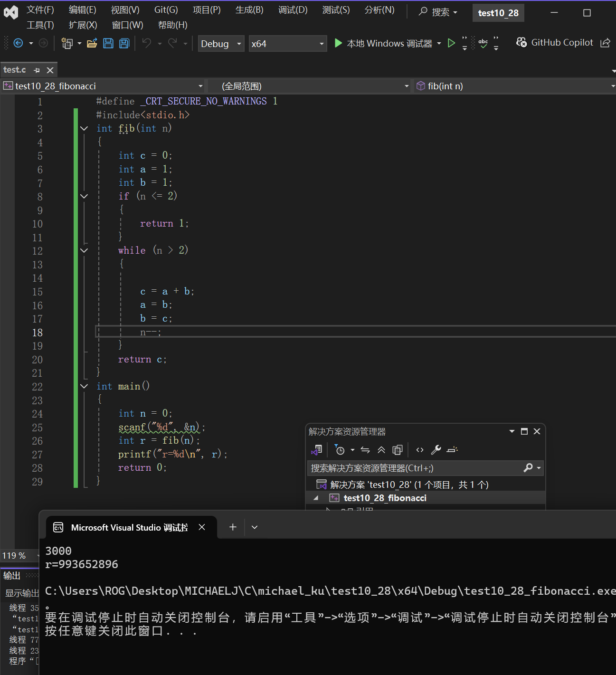Viewport: 616px width, 675px height.
Task: Click the Sync with Active Document icon
Action: [365, 449]
